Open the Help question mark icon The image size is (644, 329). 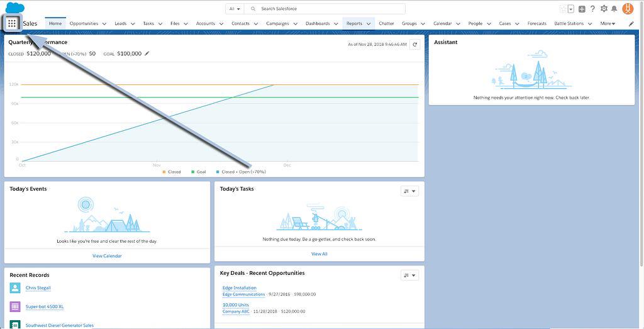click(592, 9)
